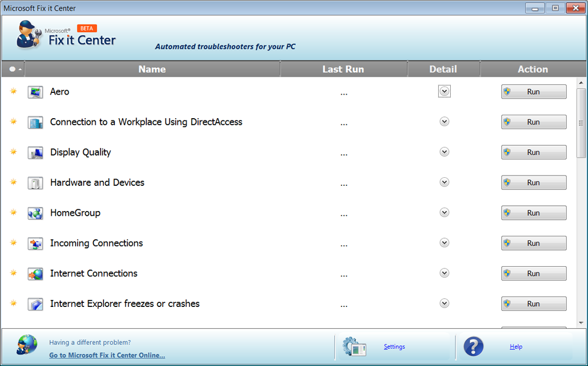The image size is (588, 366).
Task: Select Internet Explorer freezes or crashes text
Action: coord(125,304)
